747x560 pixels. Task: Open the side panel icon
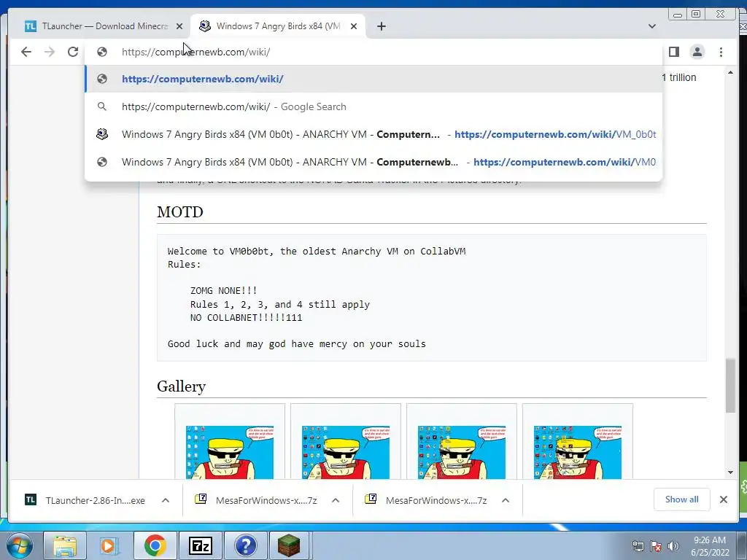[x=673, y=52]
